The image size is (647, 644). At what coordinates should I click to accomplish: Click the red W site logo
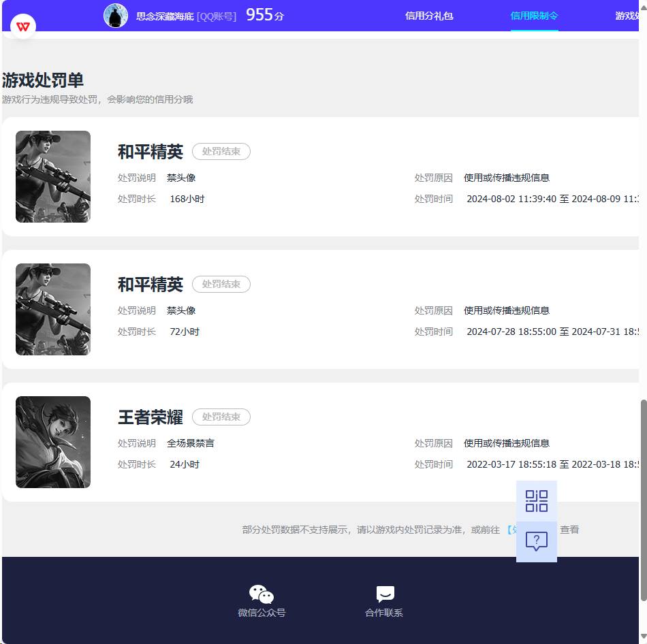point(23,25)
